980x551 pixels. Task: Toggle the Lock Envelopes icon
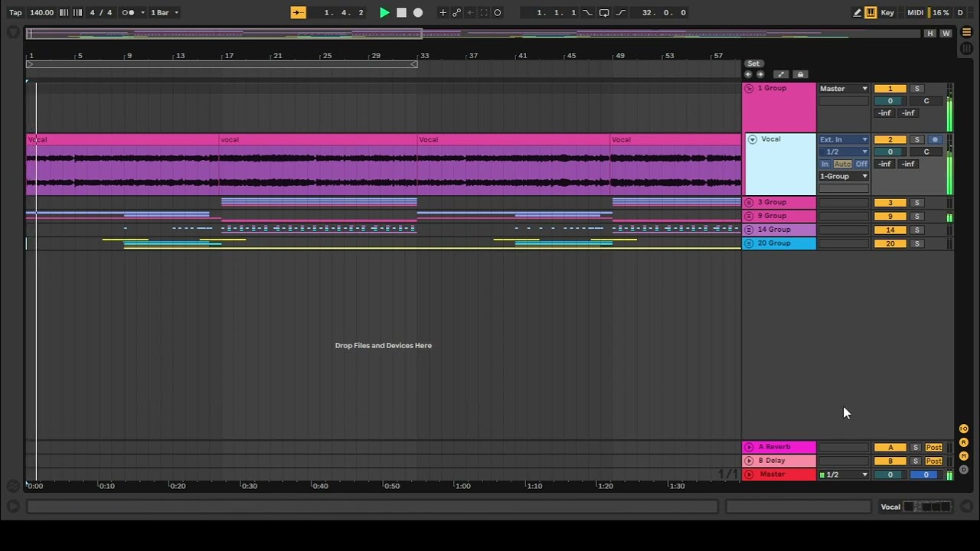click(x=800, y=74)
